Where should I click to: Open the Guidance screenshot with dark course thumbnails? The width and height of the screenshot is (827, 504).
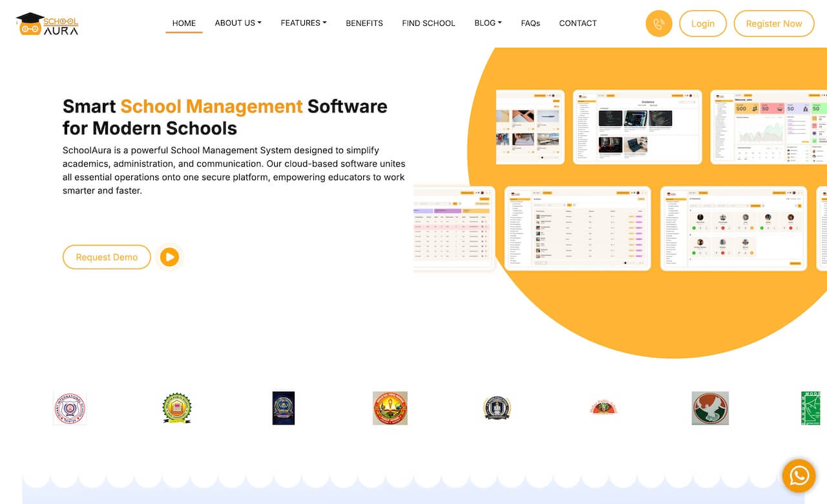click(637, 127)
